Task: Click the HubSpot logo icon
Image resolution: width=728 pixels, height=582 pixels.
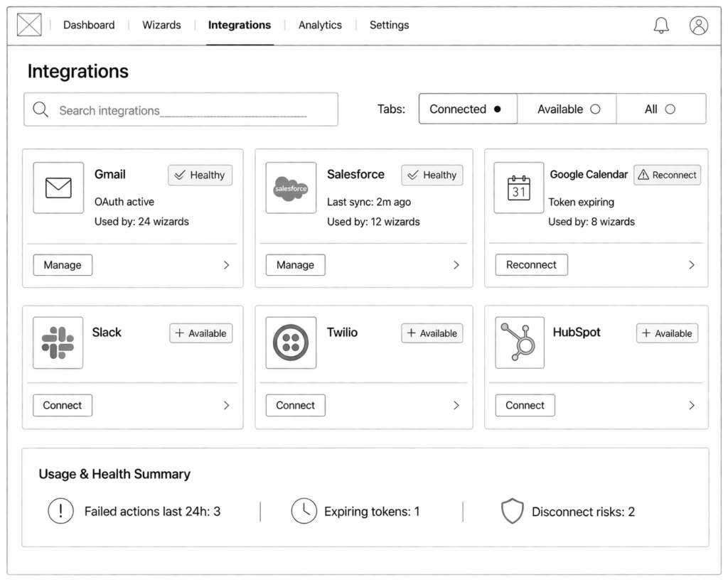Action: coord(520,343)
